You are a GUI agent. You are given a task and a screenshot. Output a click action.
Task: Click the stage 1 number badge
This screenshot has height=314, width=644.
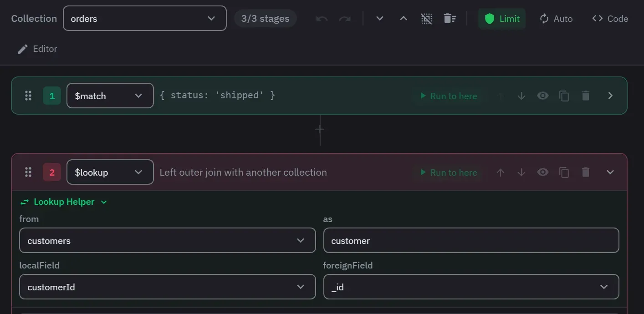click(x=52, y=96)
